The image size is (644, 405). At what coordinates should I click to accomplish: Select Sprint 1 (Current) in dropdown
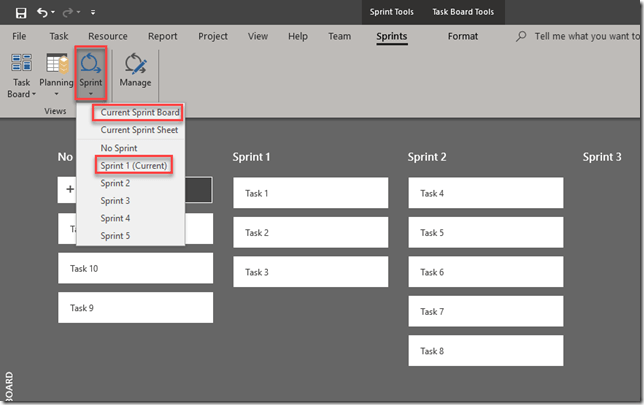coord(133,165)
